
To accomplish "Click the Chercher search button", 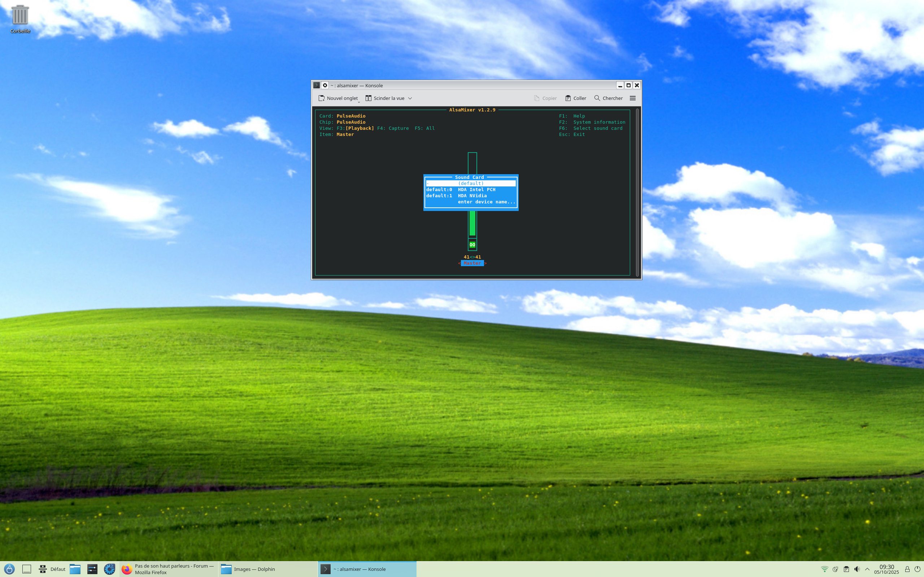I will tap(608, 98).
